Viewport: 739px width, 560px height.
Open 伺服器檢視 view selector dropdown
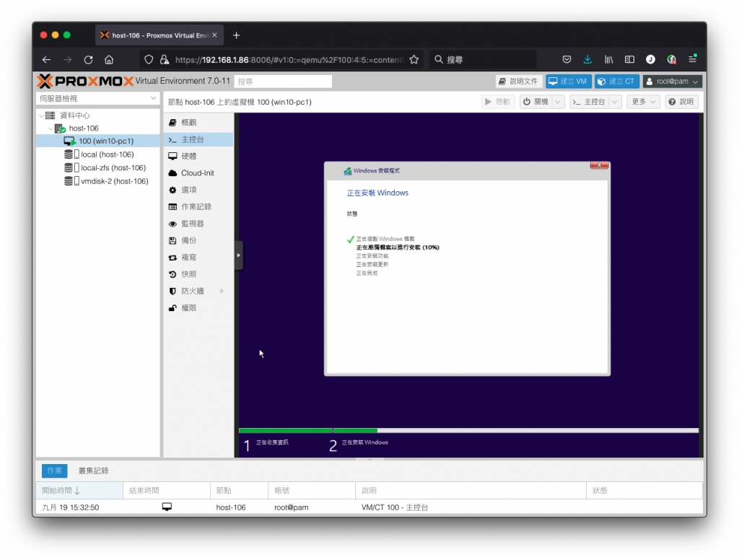[97, 99]
